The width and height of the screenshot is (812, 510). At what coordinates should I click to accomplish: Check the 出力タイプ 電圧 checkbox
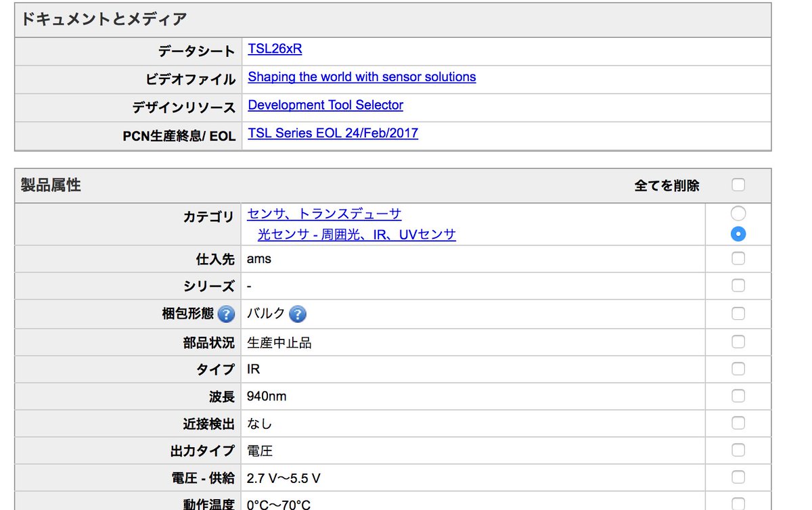point(738,450)
